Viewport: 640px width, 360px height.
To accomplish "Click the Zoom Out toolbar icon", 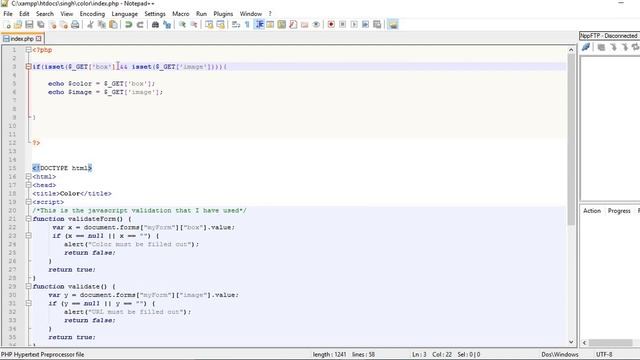I will pos(194,24).
